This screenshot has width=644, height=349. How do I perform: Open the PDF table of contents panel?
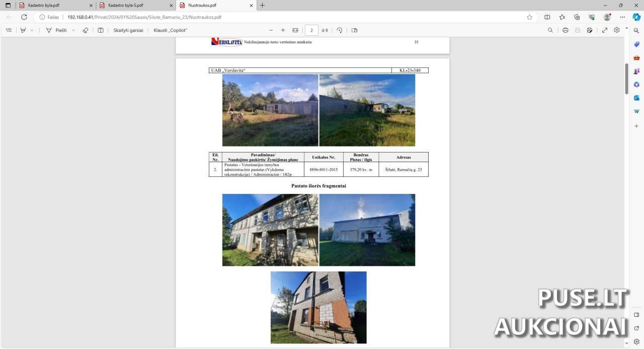click(9, 30)
